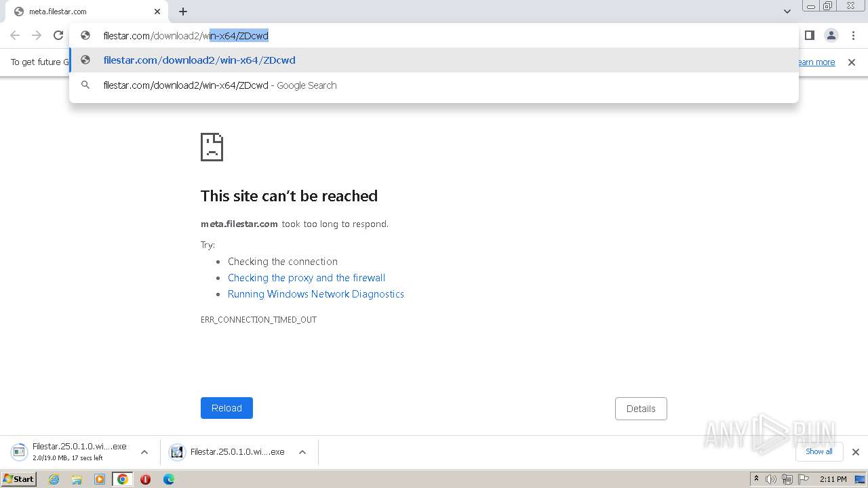Open the Chrome three-dot menu
The width and height of the screenshot is (868, 488).
(853, 35)
